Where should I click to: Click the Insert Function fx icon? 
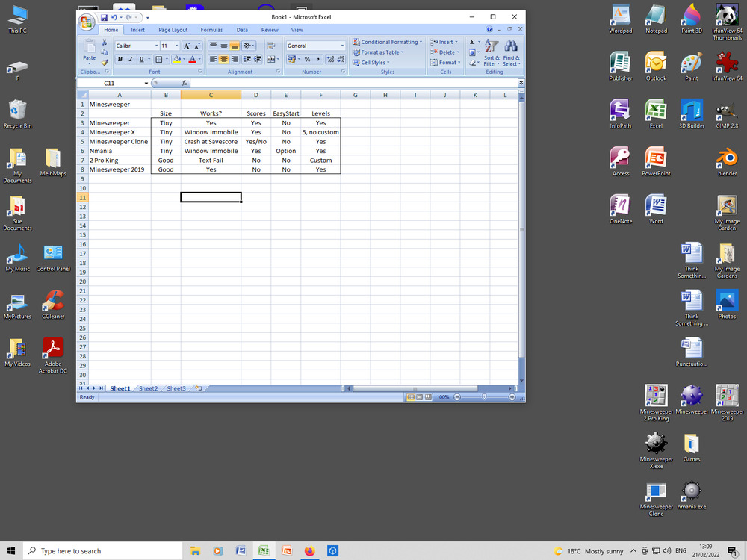[x=185, y=84]
